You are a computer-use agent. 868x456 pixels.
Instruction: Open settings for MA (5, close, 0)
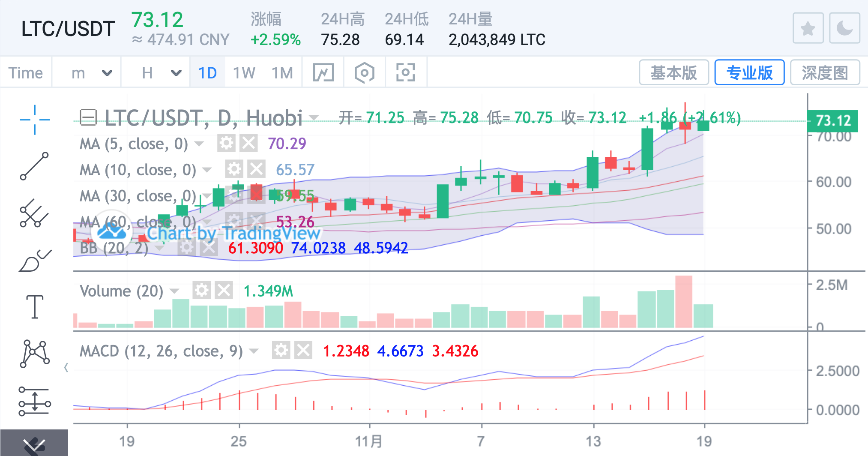(226, 143)
